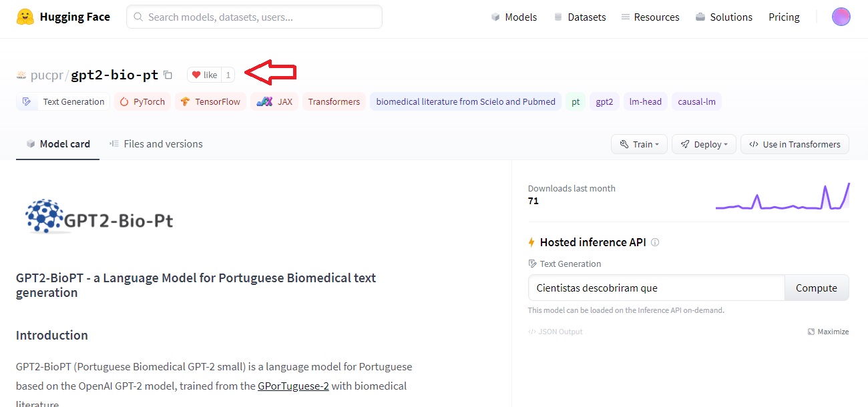Select the pt language tag

coord(576,101)
